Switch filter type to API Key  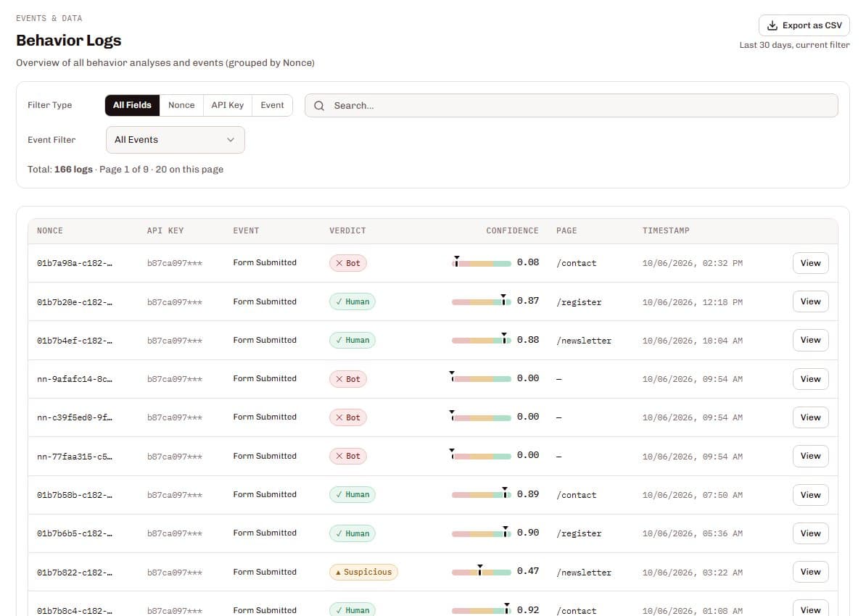pos(228,105)
